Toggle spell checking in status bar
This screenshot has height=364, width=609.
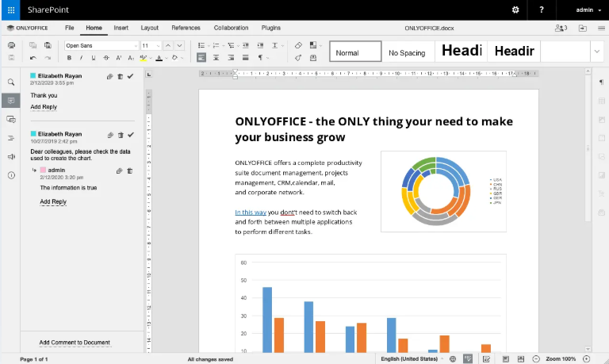coord(468,359)
